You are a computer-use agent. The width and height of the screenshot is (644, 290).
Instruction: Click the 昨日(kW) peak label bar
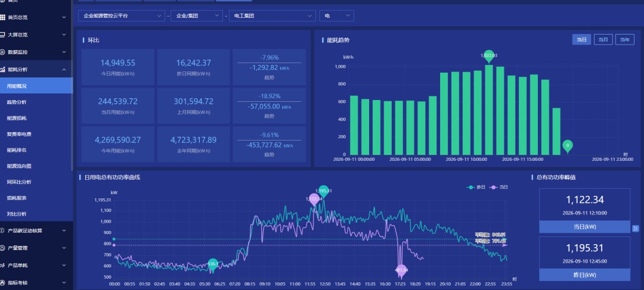584,275
